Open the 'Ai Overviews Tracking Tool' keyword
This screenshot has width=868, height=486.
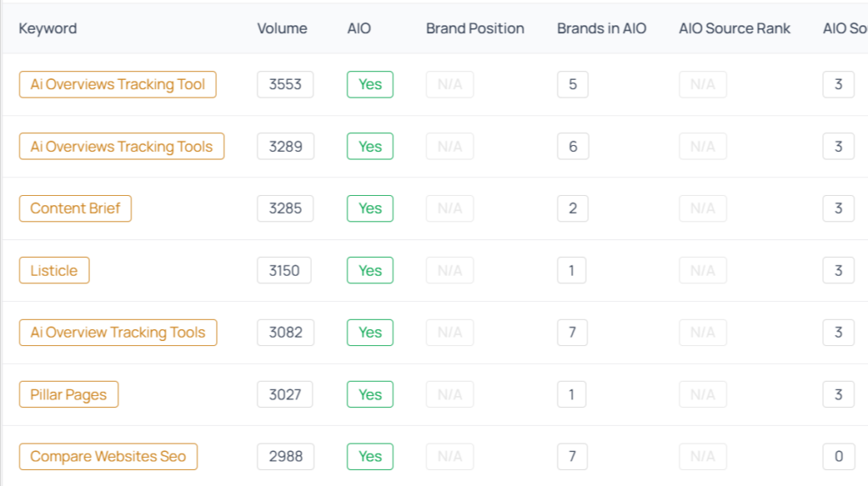(118, 85)
